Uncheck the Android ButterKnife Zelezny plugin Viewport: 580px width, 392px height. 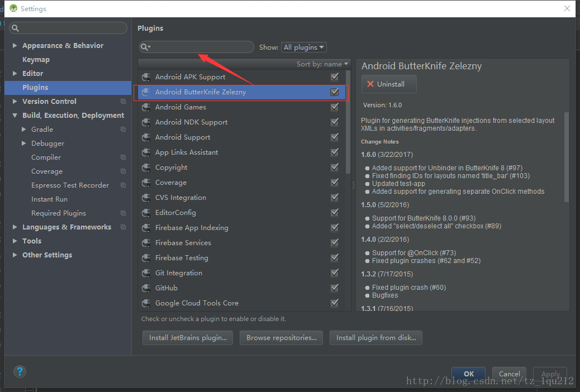point(335,92)
